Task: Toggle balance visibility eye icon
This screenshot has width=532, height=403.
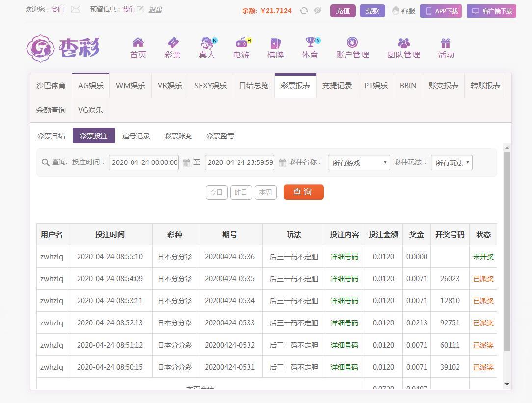Action: (x=318, y=11)
